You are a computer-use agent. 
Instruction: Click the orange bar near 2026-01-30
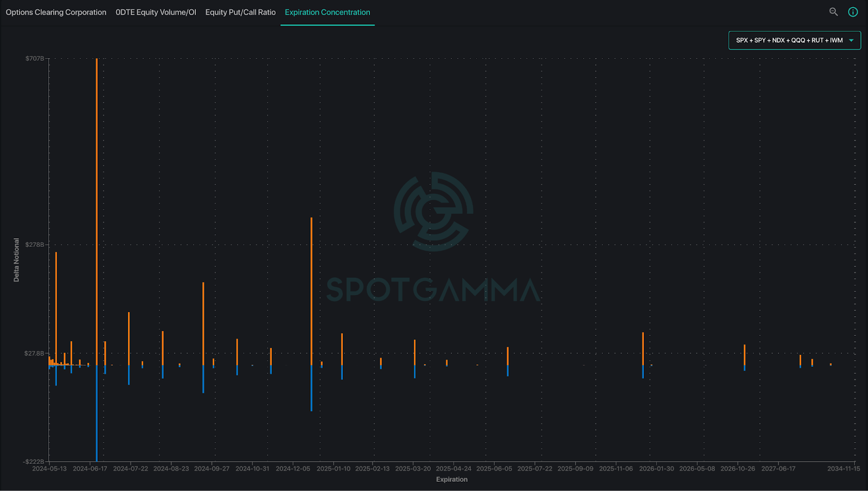(x=643, y=349)
